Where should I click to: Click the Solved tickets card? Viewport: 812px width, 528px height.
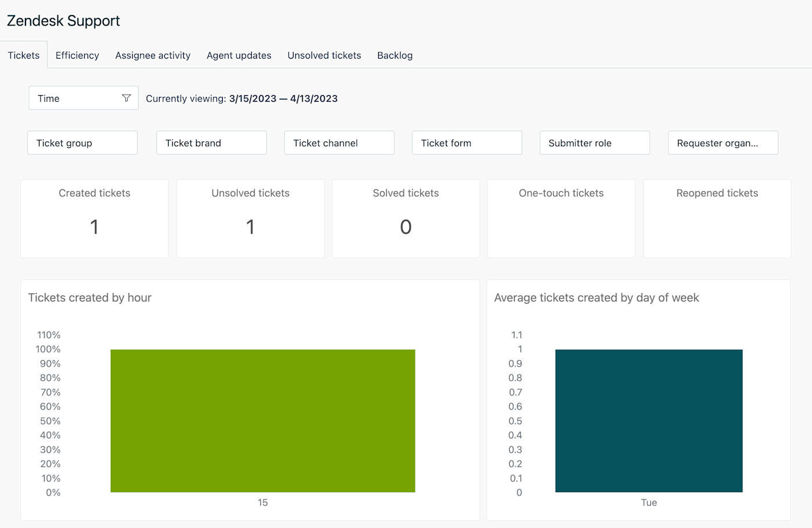tap(406, 219)
